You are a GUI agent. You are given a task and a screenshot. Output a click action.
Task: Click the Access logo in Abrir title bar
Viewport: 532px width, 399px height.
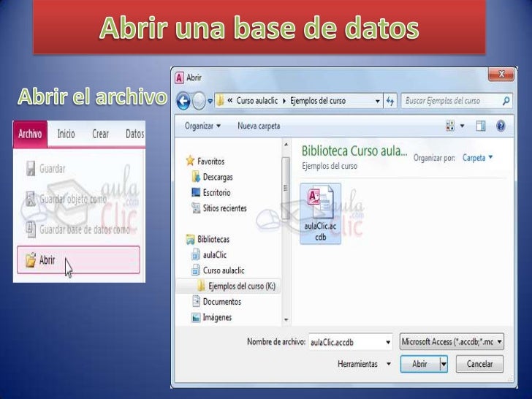[x=179, y=77]
